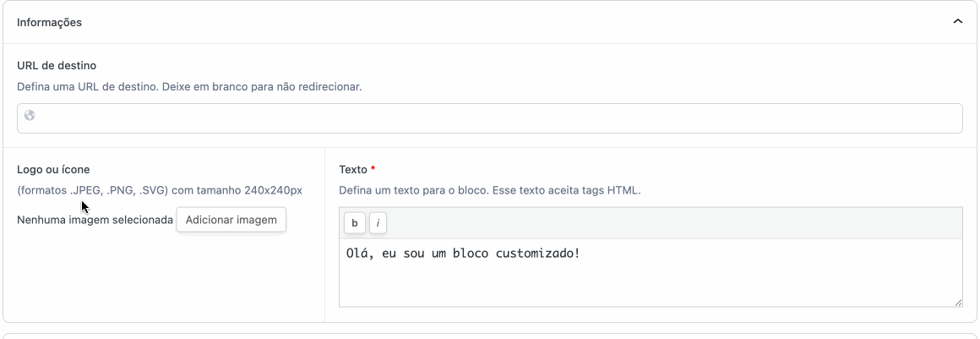This screenshot has width=980, height=339.
Task: Click the Texto field label
Action: (x=352, y=169)
